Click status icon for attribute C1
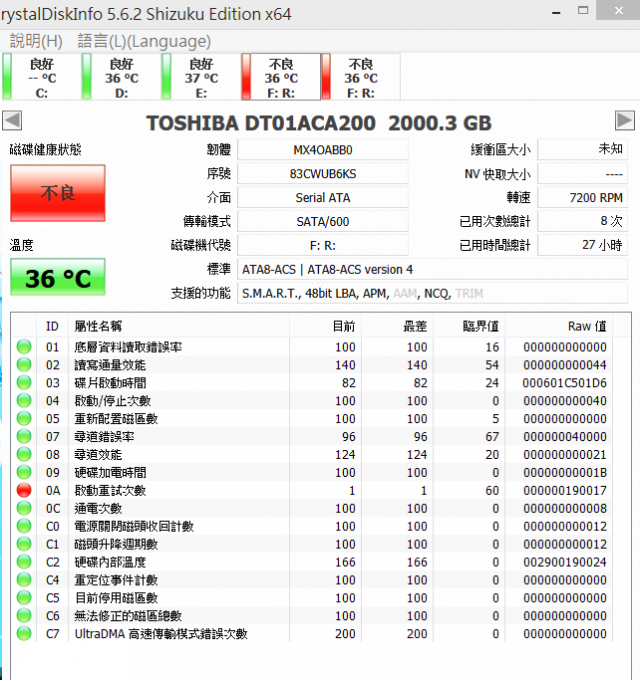This screenshot has width=640, height=681. point(24,544)
